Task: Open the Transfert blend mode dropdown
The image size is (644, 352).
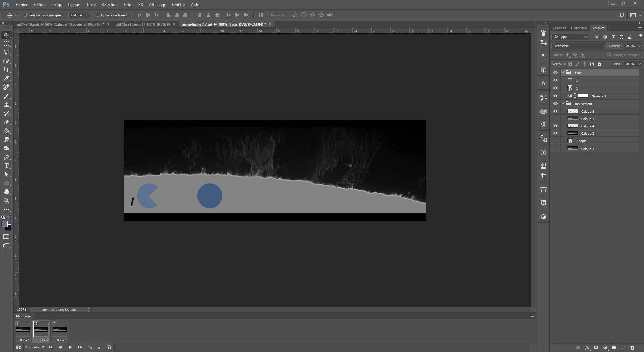Action: click(x=579, y=46)
